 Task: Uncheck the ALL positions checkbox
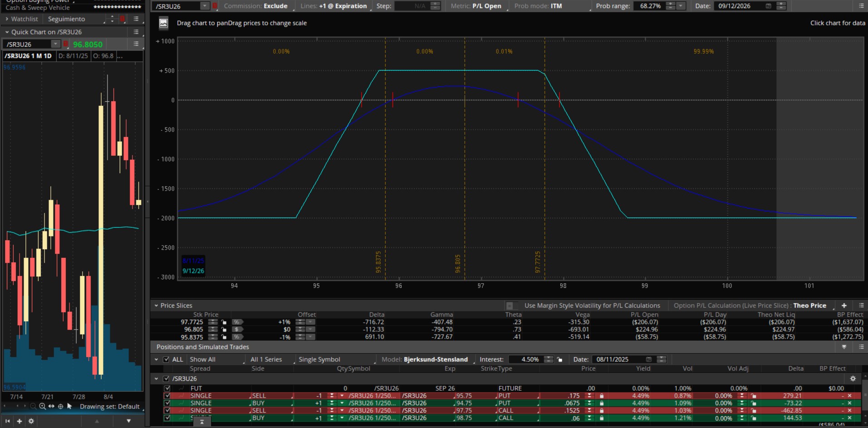[166, 359]
